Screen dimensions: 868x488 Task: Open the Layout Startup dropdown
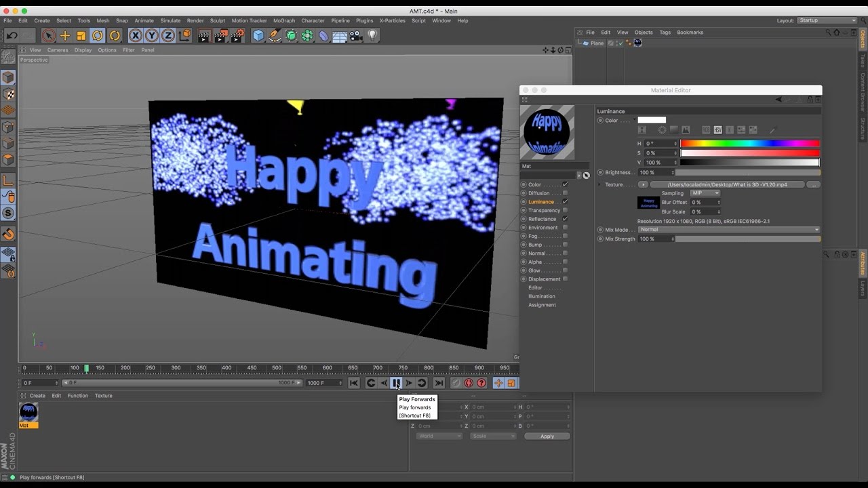pos(827,20)
